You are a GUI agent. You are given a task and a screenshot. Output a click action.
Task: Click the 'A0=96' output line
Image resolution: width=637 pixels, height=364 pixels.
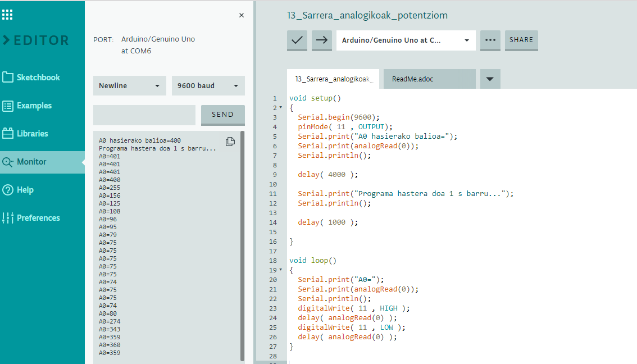[x=108, y=220]
